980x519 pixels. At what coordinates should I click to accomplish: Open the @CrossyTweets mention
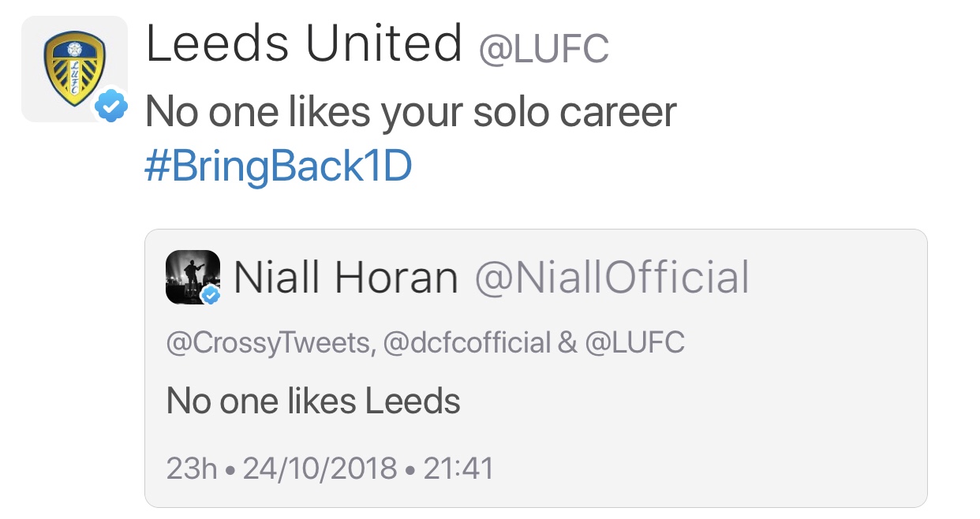pyautogui.click(x=270, y=343)
